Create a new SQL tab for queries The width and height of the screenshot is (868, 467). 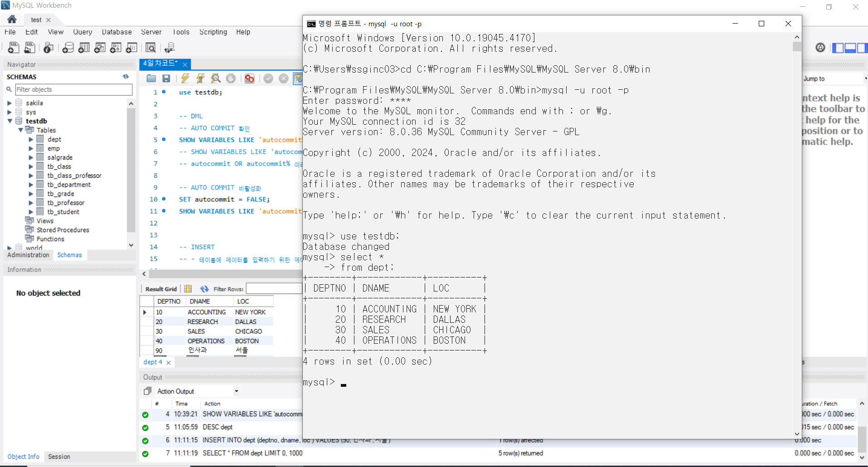14,48
